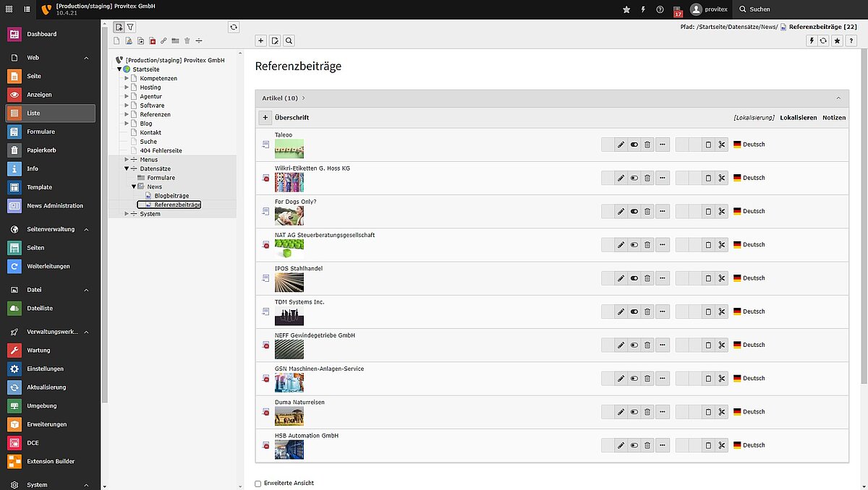Open the clear cache lightning menu in the top bar

tap(643, 9)
